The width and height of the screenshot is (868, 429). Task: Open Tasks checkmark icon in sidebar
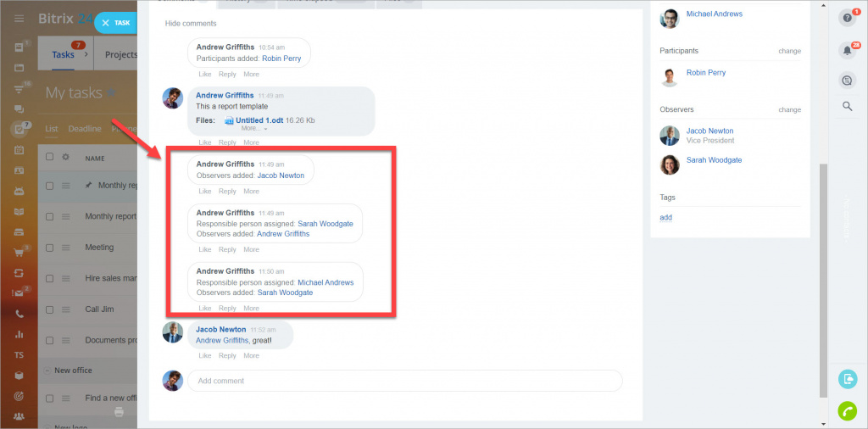(19, 130)
